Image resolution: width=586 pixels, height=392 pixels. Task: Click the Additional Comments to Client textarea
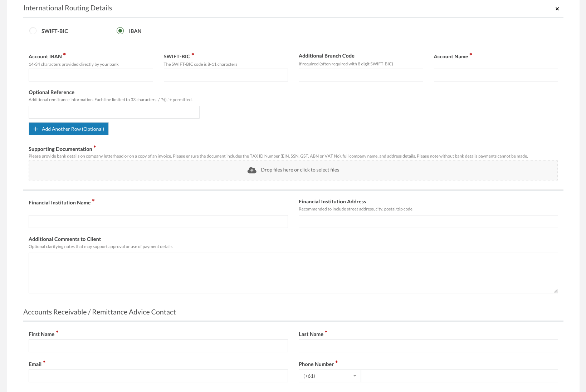pyautogui.click(x=293, y=273)
